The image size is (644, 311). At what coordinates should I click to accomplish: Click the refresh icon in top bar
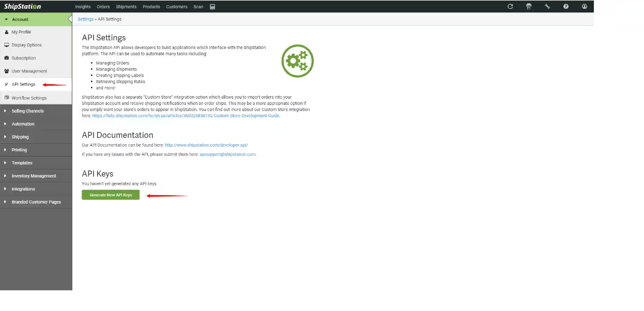(x=510, y=7)
